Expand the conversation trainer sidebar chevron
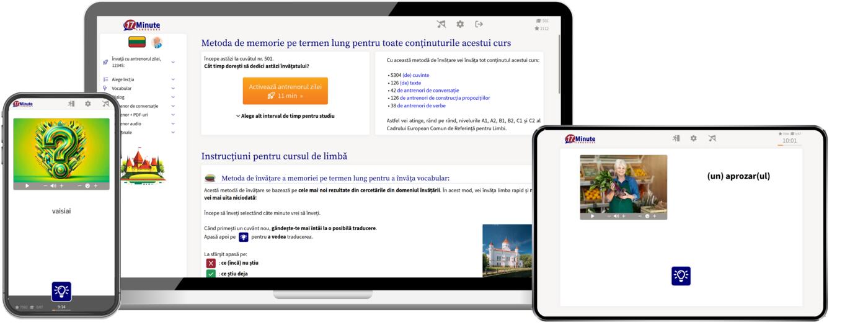 173,106
